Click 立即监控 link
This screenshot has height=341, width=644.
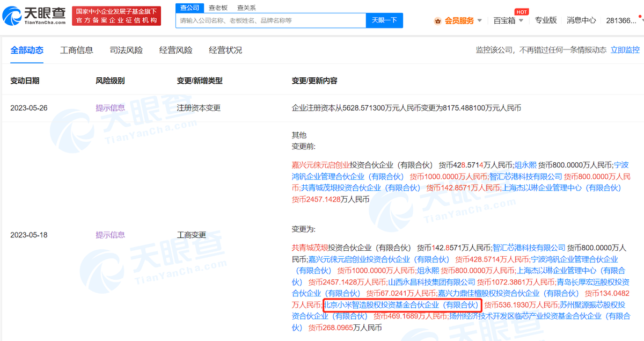pos(625,50)
